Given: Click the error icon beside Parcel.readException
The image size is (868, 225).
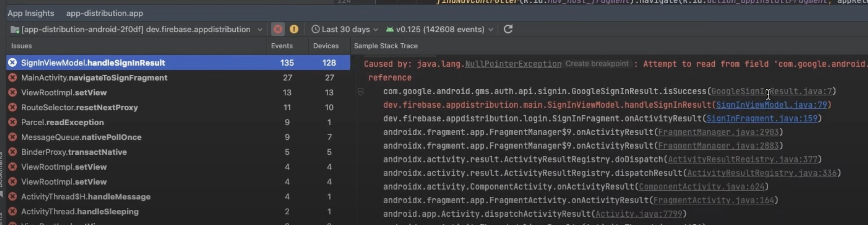Looking at the screenshot, I should tap(12, 122).
